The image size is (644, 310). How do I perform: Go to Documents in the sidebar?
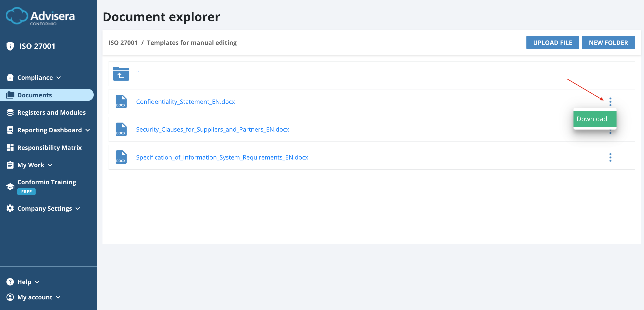[x=34, y=95]
